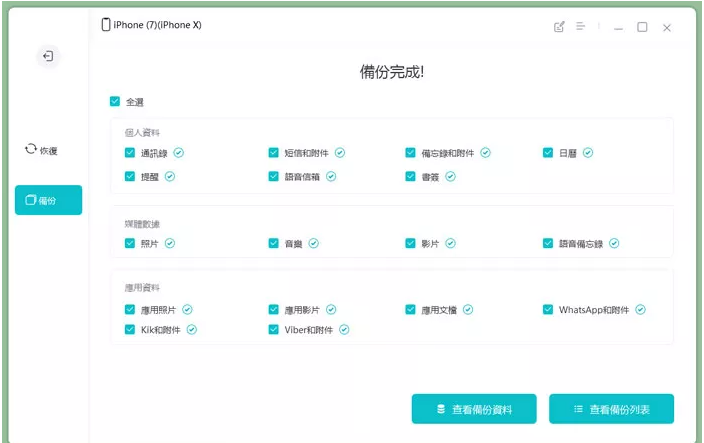Close the window with the X icon
Image resolution: width=704 pixels, height=443 pixels.
667,28
